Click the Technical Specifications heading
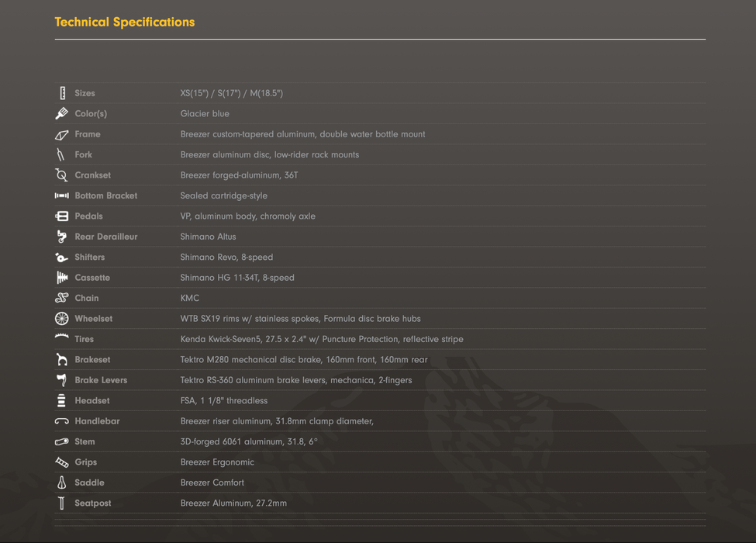The height and width of the screenshot is (543, 756). point(125,22)
